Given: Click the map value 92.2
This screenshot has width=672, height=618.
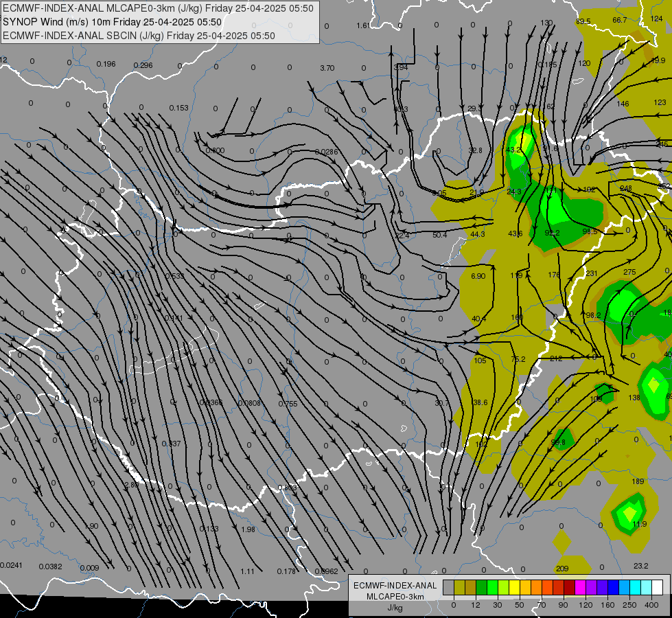Looking at the screenshot, I should coord(552,233).
